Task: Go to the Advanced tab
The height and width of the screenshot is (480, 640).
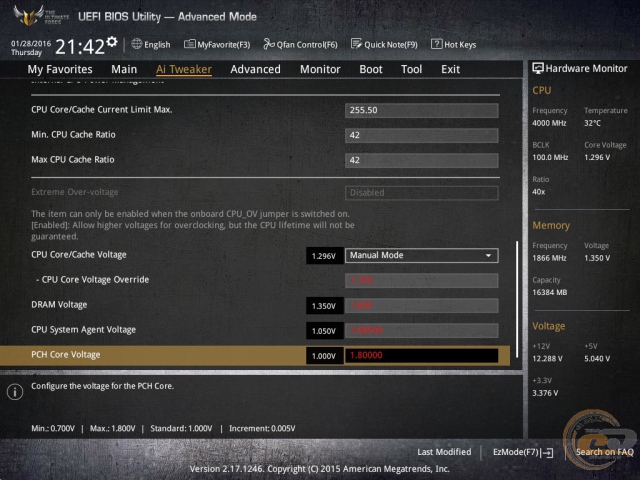Action: (x=256, y=69)
